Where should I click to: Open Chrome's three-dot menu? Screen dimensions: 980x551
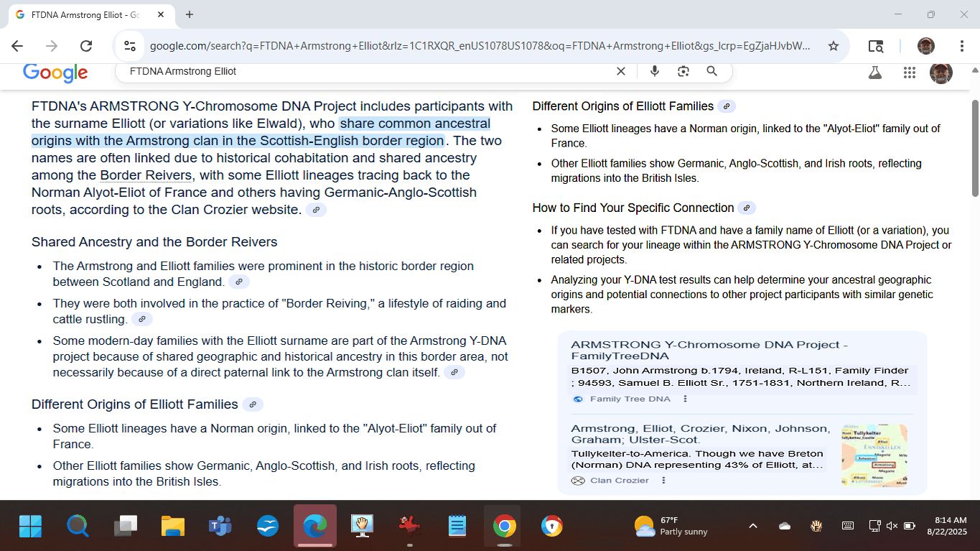coord(961,46)
